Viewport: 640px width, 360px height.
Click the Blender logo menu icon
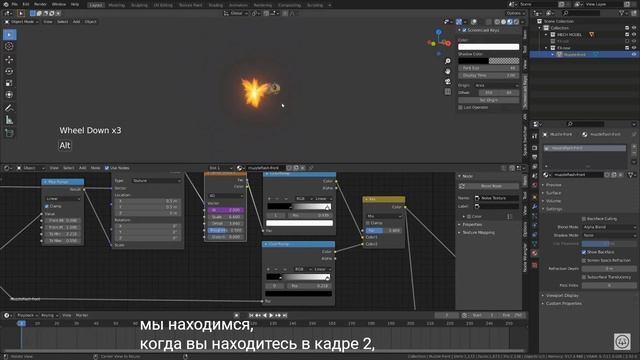click(6, 4)
